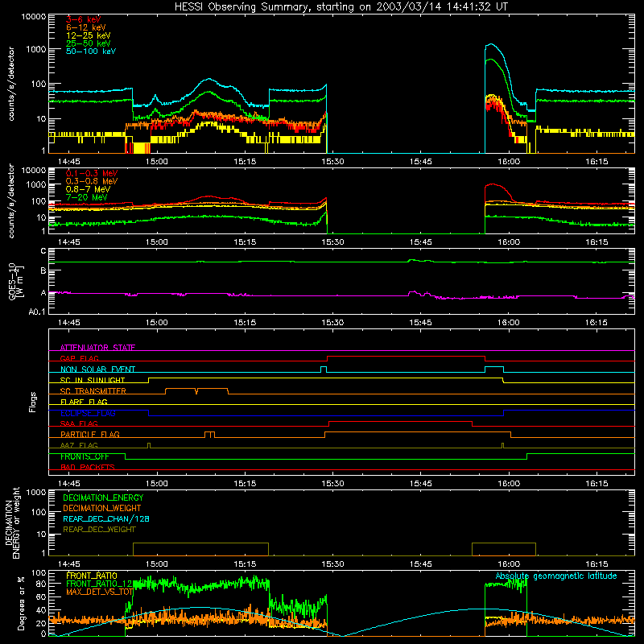644x644 pixels.
Task: Select the 3-6 keV legend label
Action: click(83, 19)
